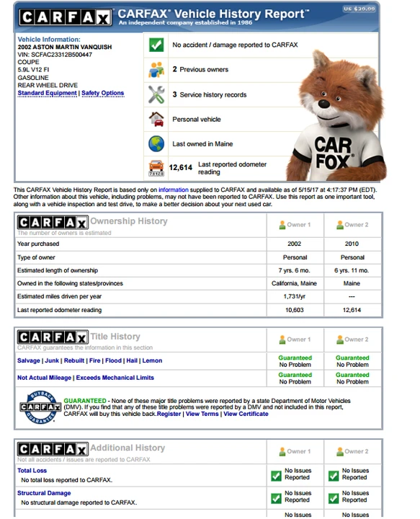
Task: Open the Flood title link
Action: click(x=113, y=360)
